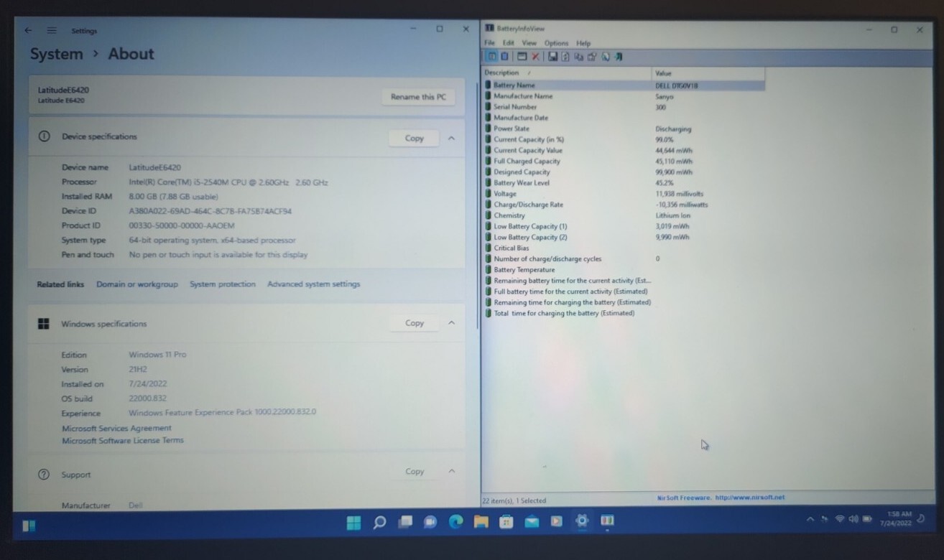Open Properties from BatteryInfoView toolbar

pos(592,56)
